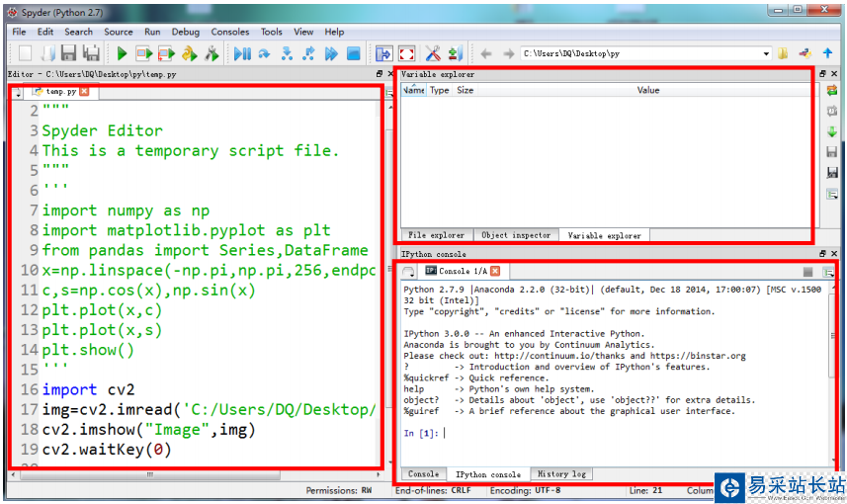Screen dimensions: 847x504
Task: Switch to the File explorer tab
Action: pyautogui.click(x=437, y=235)
